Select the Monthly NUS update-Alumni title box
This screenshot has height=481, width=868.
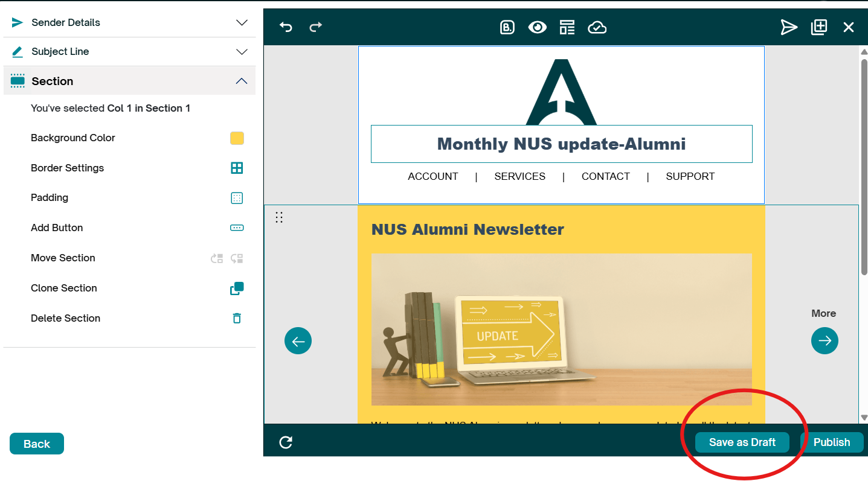click(x=562, y=144)
